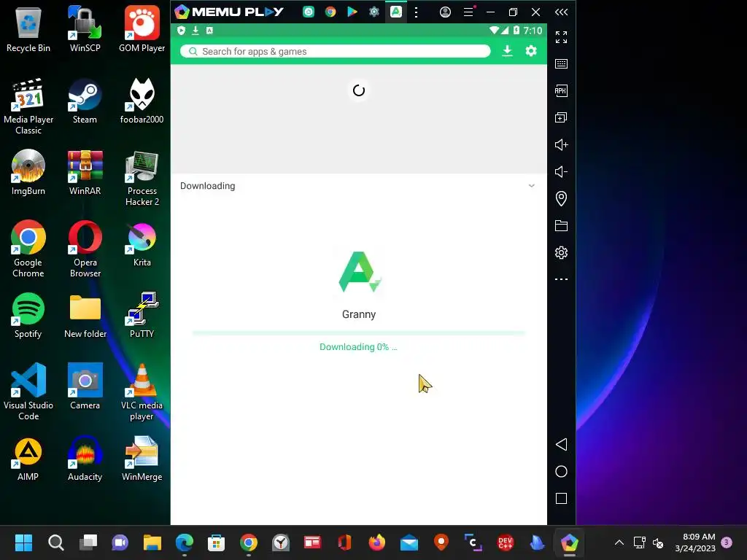
Task: Tap Android back triangle button
Action: (561, 444)
